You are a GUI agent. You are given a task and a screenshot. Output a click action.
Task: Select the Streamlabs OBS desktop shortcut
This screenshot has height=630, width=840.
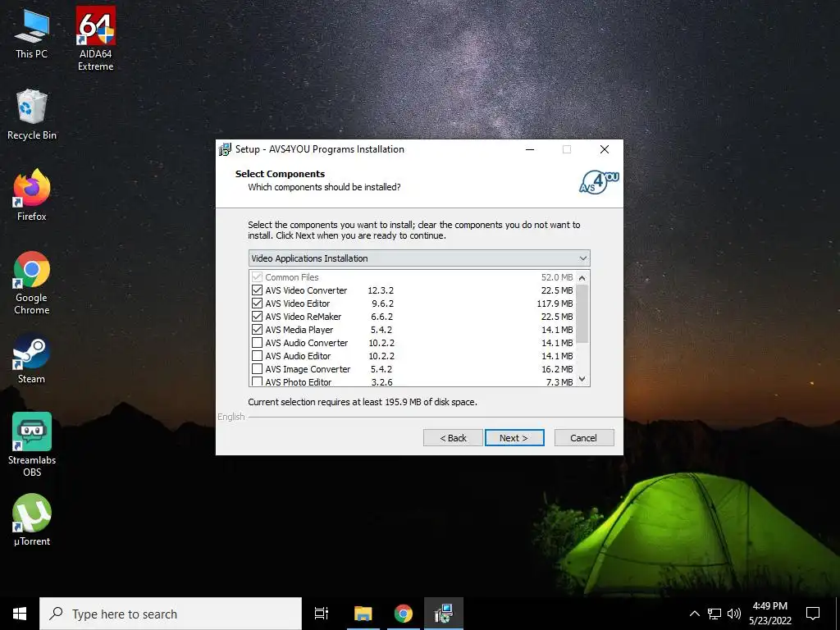pyautogui.click(x=32, y=445)
